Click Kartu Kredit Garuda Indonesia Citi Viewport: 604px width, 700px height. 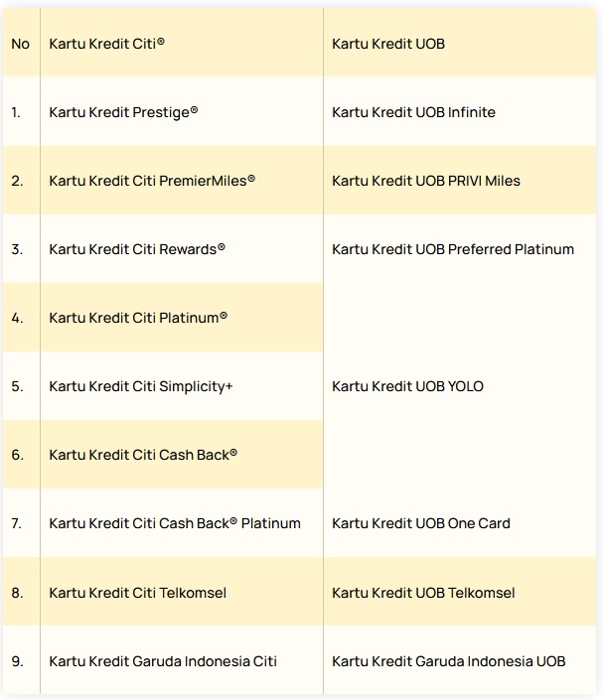(163, 661)
